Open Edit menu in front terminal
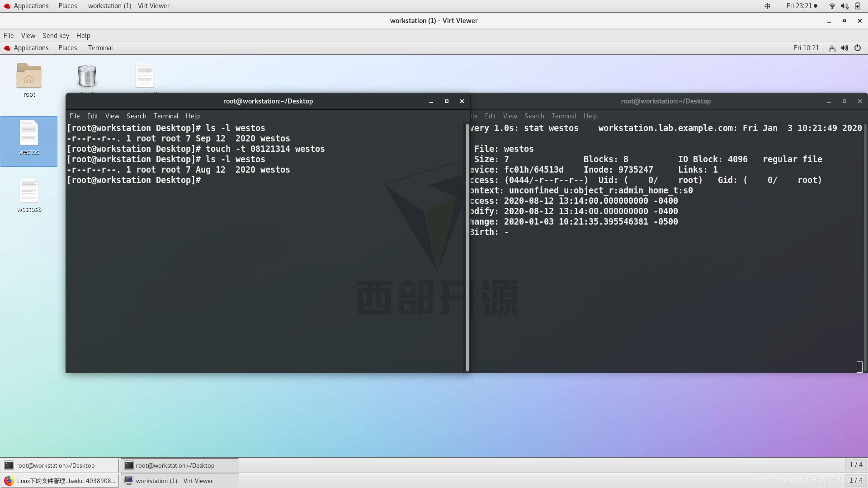The width and height of the screenshot is (868, 488). click(x=93, y=116)
